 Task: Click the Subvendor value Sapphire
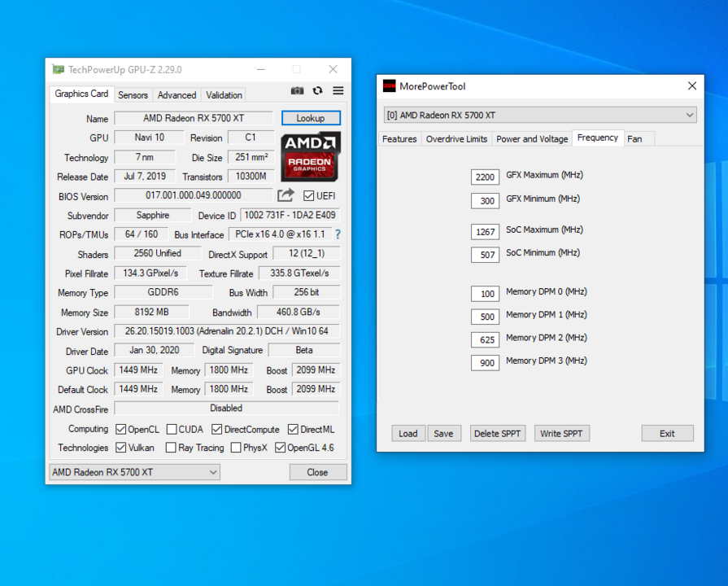(152, 215)
